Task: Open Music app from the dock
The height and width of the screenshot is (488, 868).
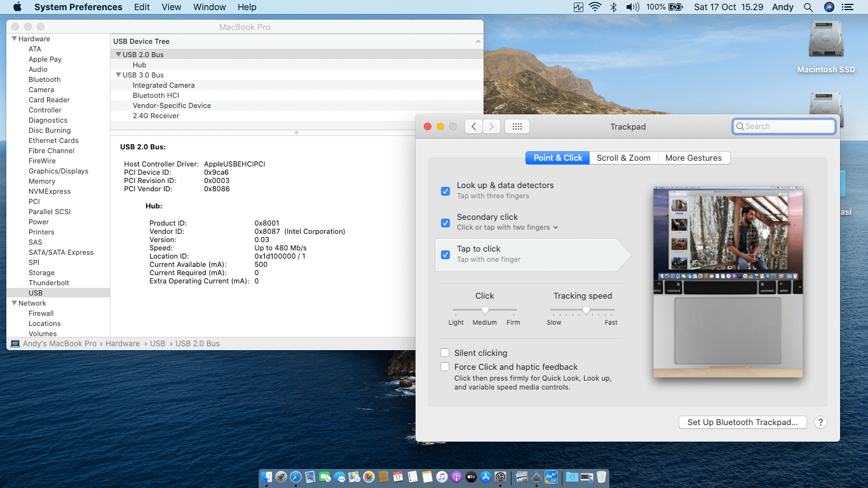Action: point(442,477)
